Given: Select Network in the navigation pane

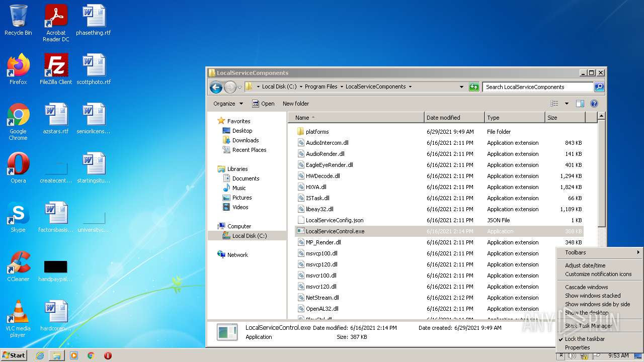Looking at the screenshot, I should (237, 255).
